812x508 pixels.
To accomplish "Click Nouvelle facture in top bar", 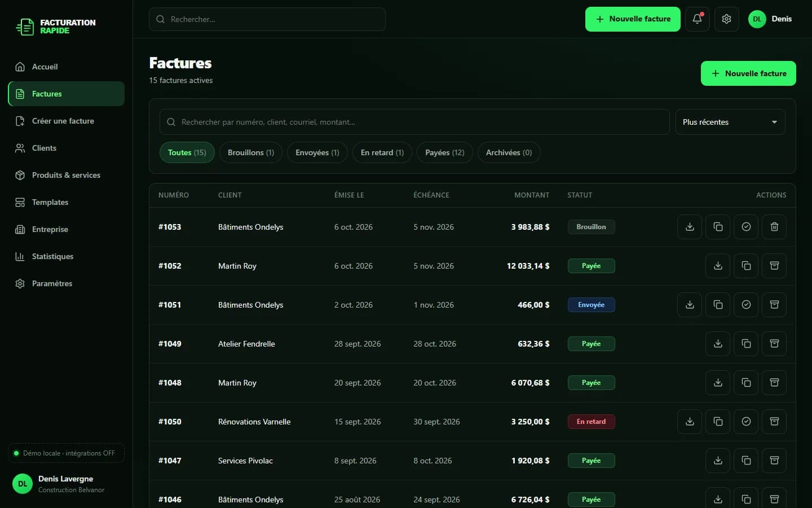I will (633, 19).
